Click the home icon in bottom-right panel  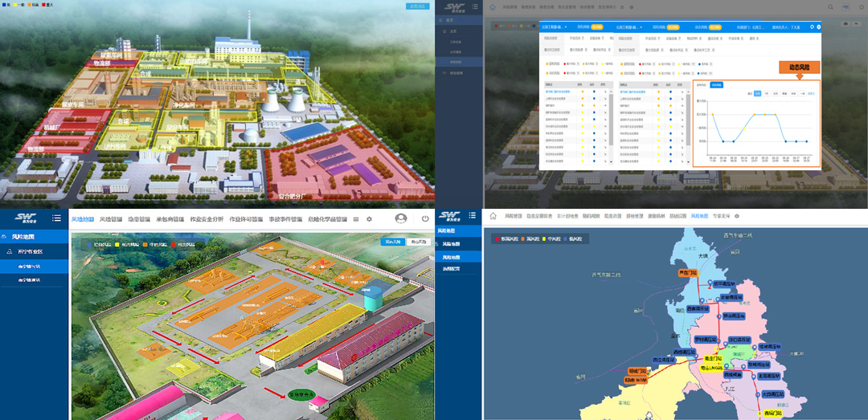tap(493, 216)
